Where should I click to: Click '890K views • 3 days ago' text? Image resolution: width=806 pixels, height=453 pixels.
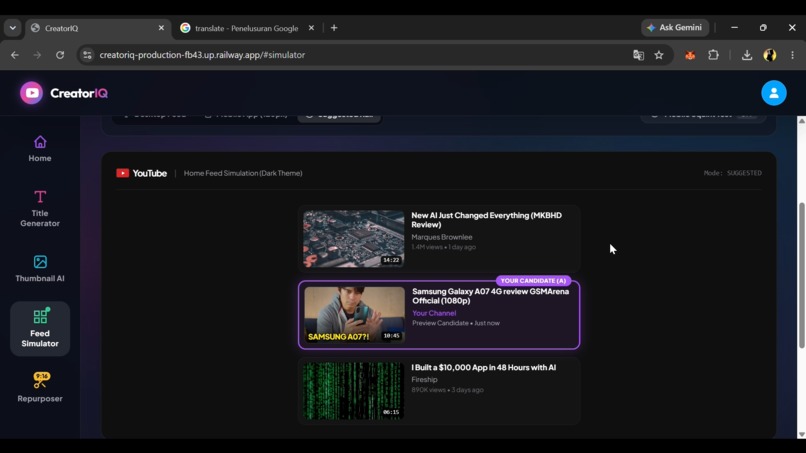(x=447, y=390)
